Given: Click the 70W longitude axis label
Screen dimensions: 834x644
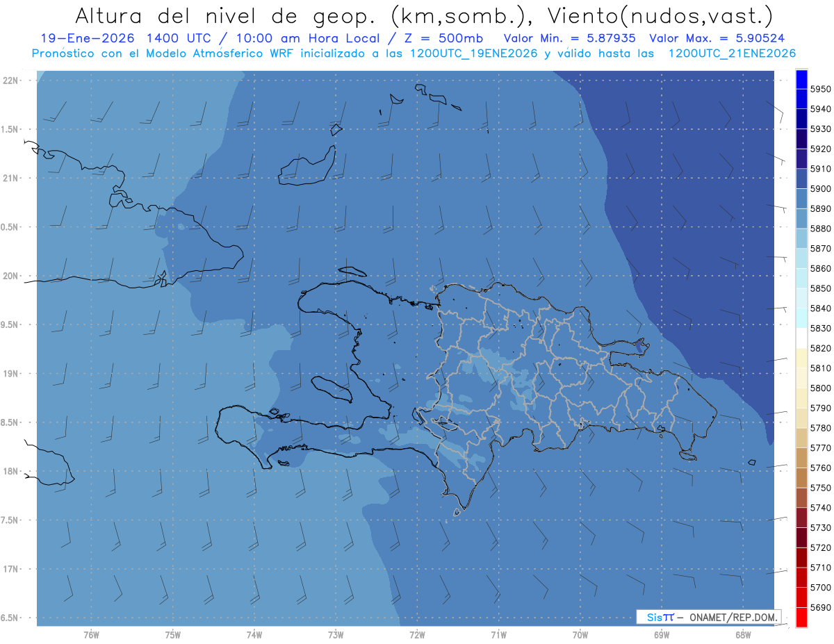Looking at the screenshot, I should pyautogui.click(x=580, y=634).
